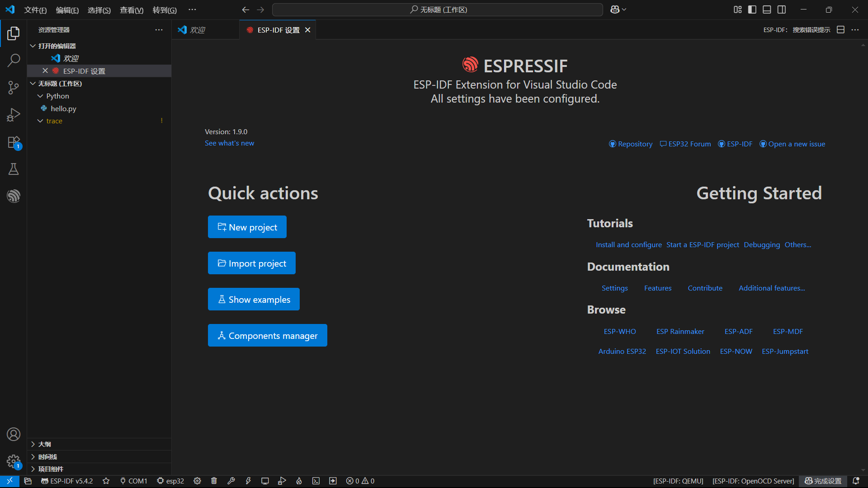This screenshot has width=868, height=488.
Task: Click the star icon in status bar
Action: pos(106,481)
